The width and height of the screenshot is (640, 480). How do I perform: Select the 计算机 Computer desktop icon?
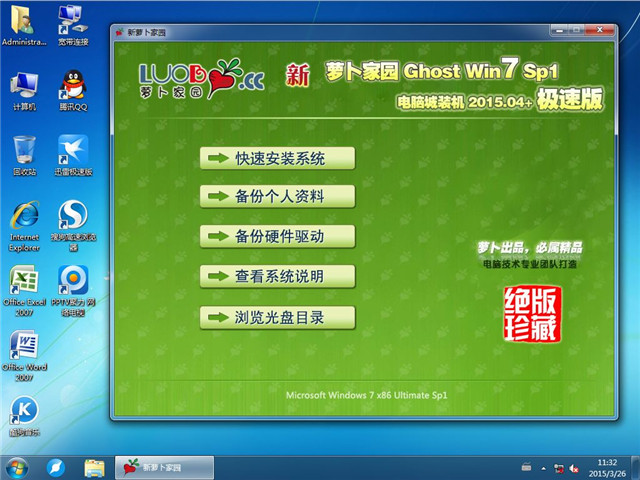click(x=24, y=91)
